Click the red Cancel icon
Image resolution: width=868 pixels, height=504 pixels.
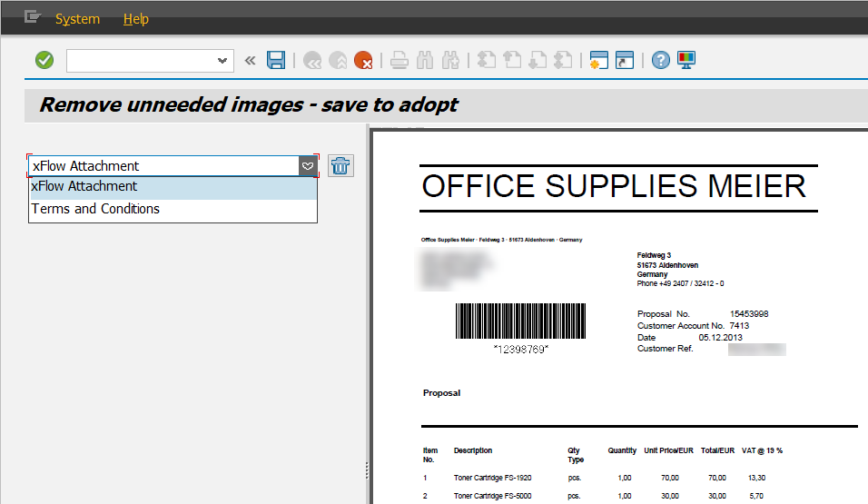click(364, 61)
